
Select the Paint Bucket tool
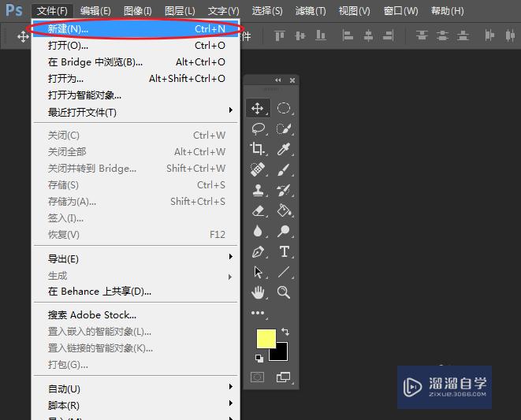284,210
